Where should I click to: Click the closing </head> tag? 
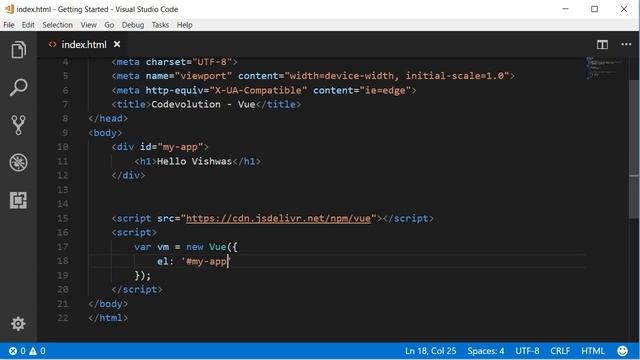pos(108,118)
